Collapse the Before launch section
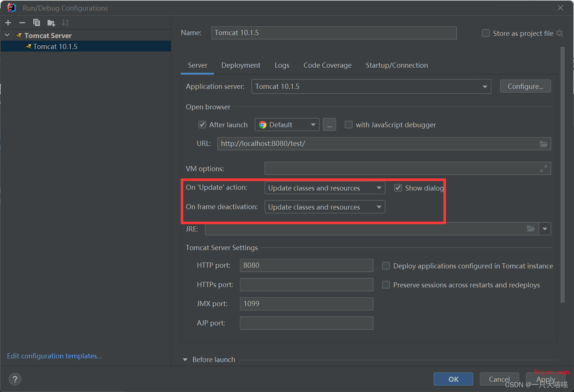This screenshot has height=392, width=574. 185,360
